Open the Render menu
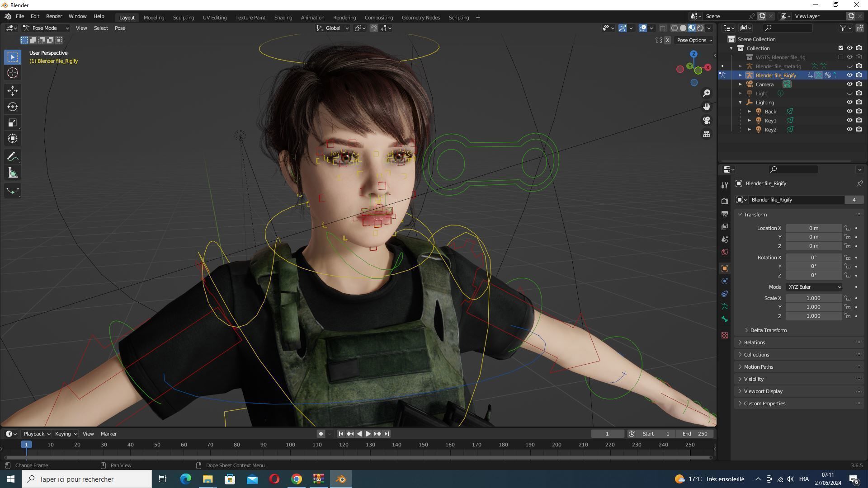The width and height of the screenshot is (868, 488). click(x=54, y=16)
